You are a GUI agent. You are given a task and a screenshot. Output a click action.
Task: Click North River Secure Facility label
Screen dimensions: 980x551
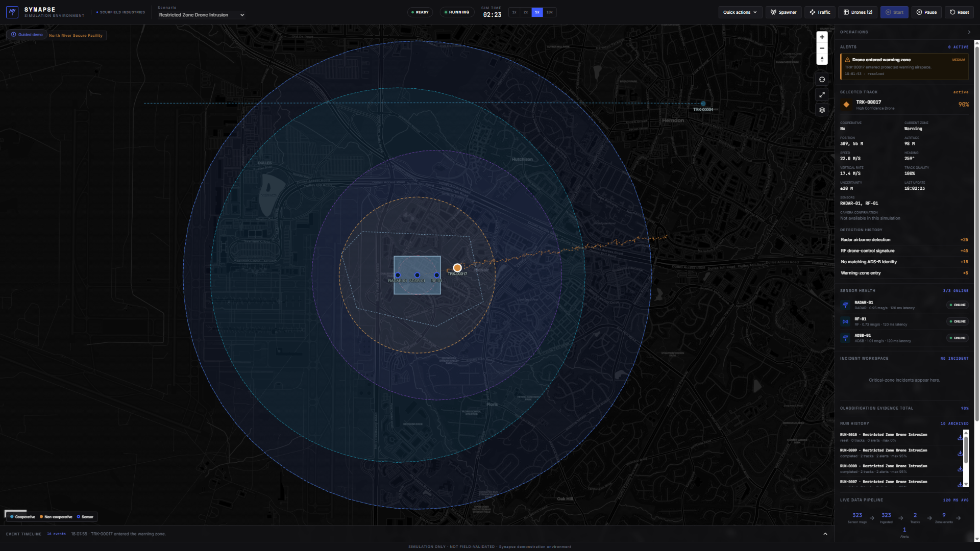point(76,35)
